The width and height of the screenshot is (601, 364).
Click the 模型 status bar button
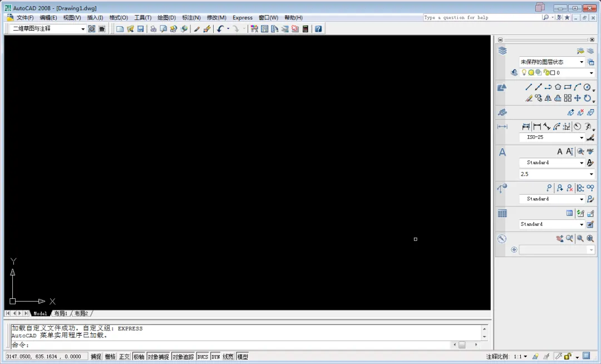click(x=243, y=357)
